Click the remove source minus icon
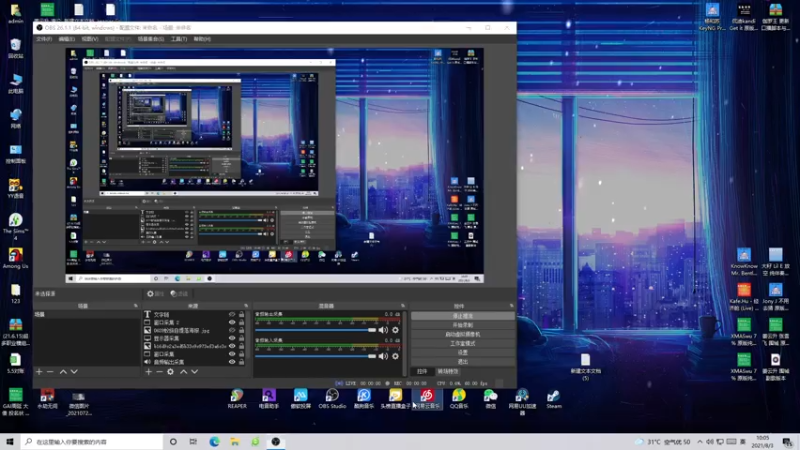Screen dimensions: 800x450 (x=158, y=371)
